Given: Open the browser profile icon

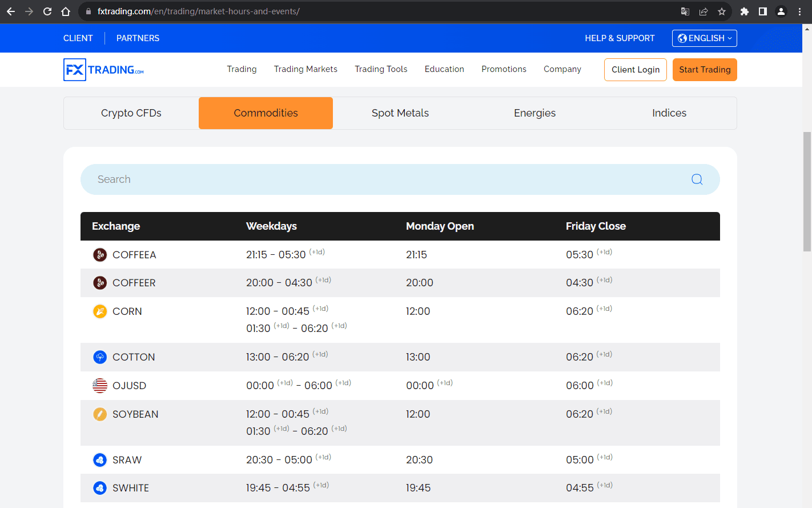Looking at the screenshot, I should [781, 11].
